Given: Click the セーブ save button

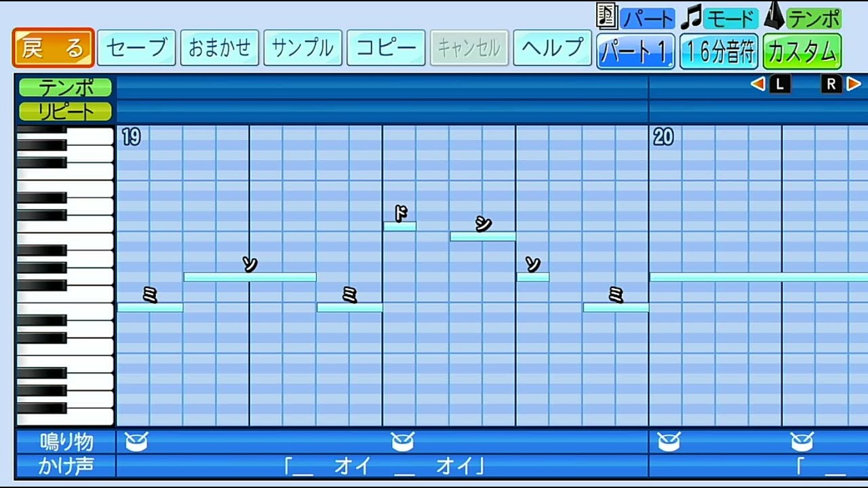Looking at the screenshot, I should pyautogui.click(x=136, y=48).
